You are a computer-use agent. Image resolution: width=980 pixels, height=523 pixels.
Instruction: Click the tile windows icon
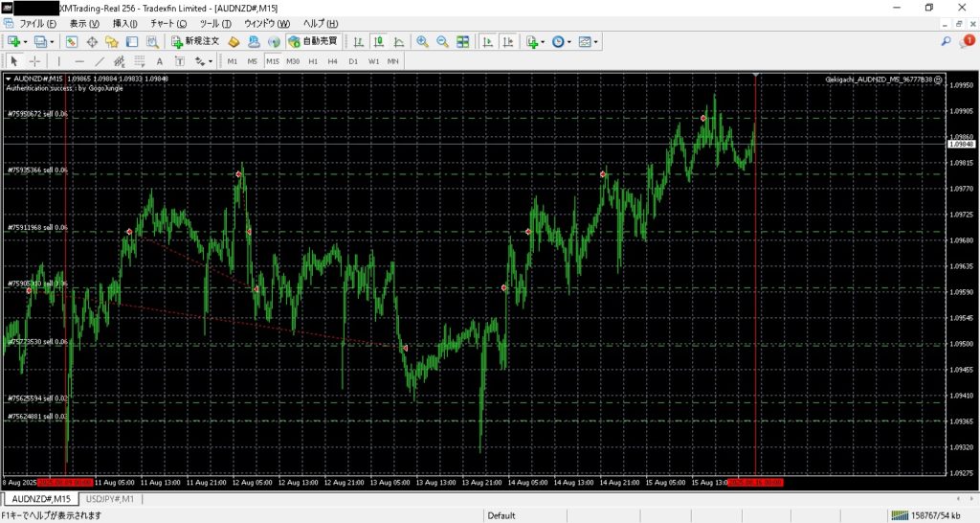click(463, 42)
